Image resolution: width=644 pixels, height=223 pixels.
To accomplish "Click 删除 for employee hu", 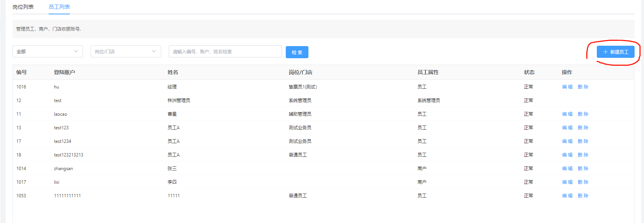I will click(583, 87).
